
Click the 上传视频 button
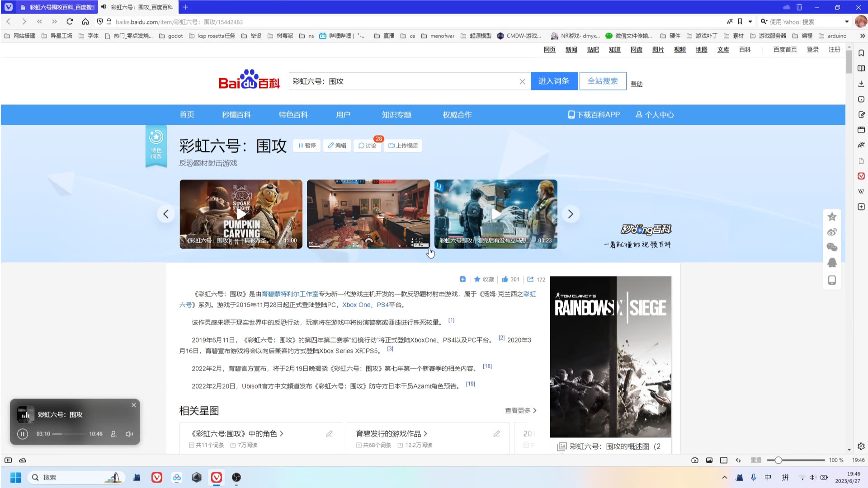click(403, 145)
